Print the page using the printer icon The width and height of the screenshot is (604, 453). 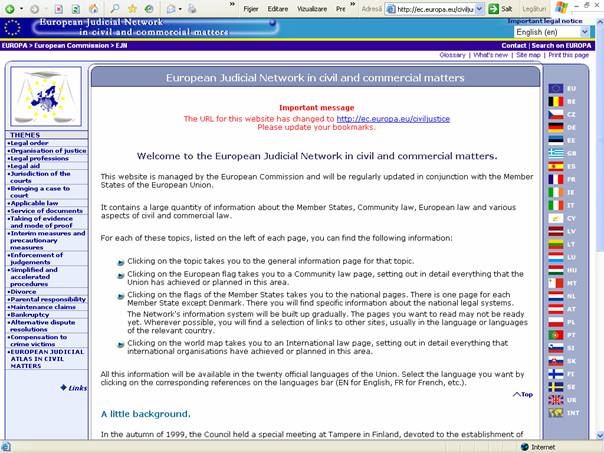click(192, 8)
